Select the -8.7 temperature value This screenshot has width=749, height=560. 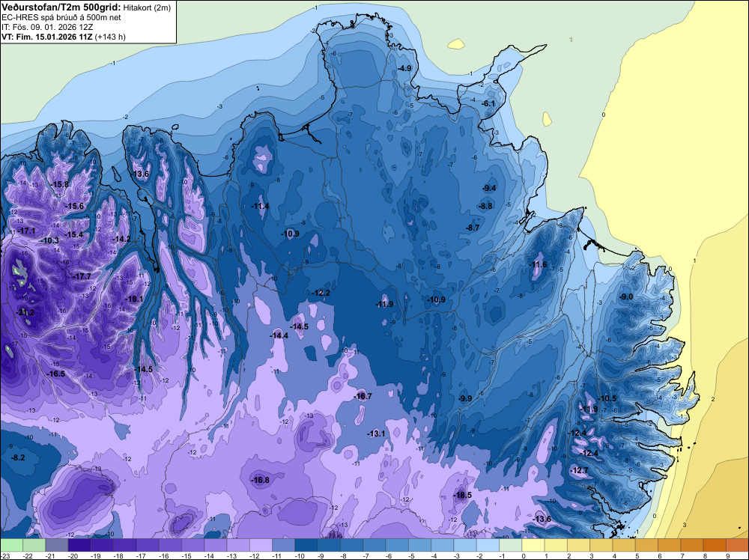click(x=473, y=228)
